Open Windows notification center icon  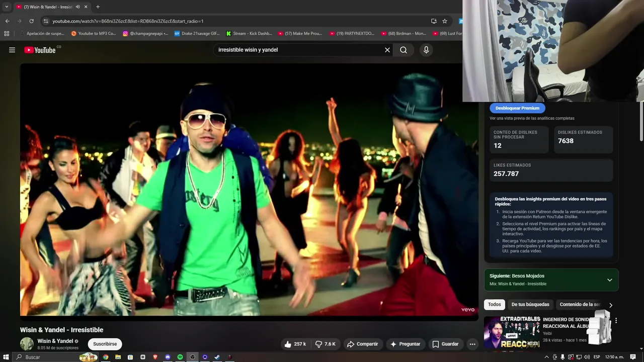click(x=633, y=357)
